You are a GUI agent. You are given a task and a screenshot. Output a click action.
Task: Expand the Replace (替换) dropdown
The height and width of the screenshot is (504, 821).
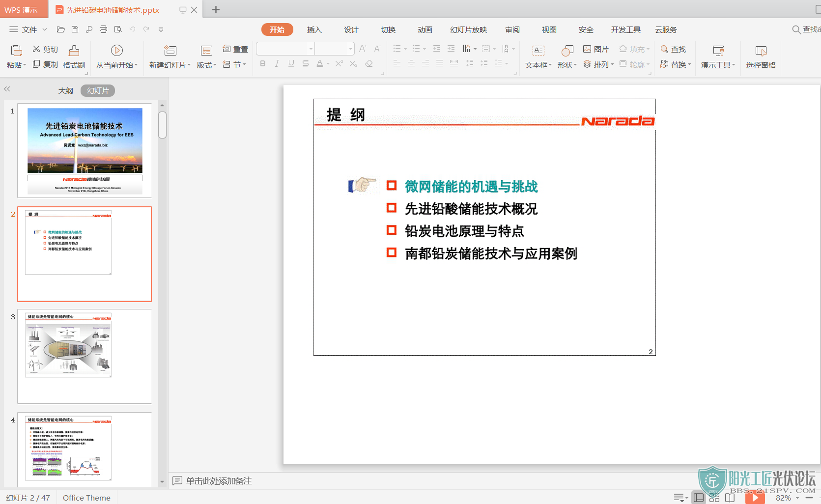[x=676, y=64]
